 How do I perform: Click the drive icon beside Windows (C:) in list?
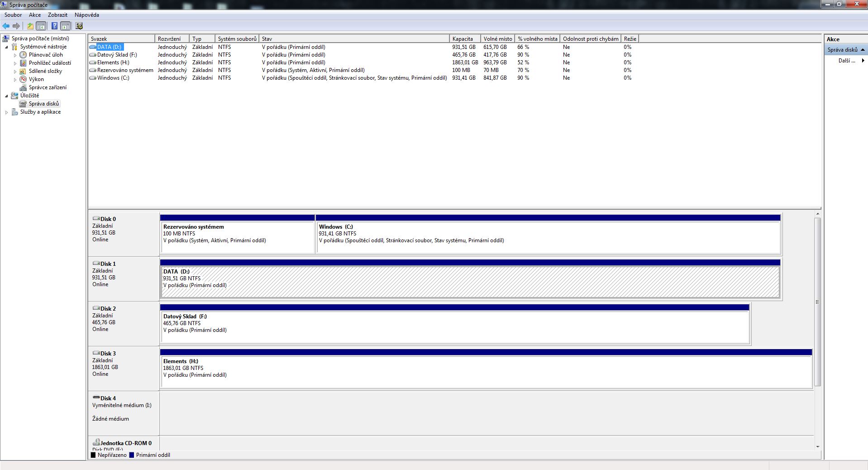93,78
